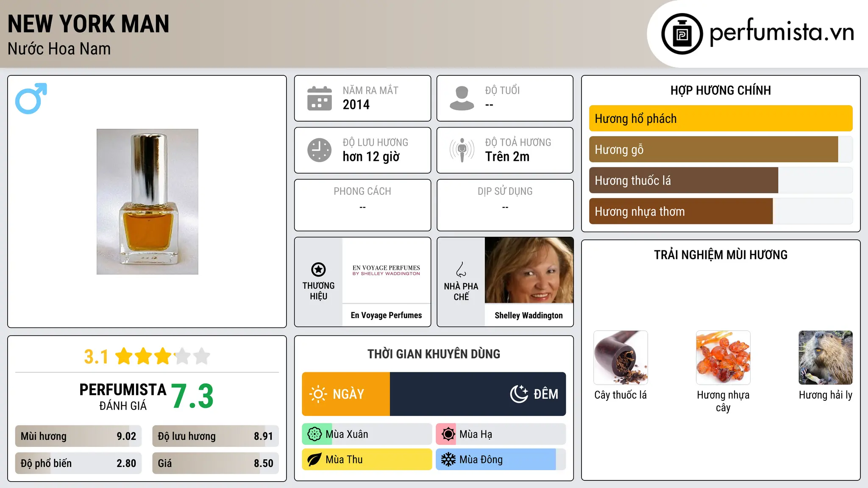Open the New York Man bottle photo
This screenshot has height=488, width=868.
147,202
